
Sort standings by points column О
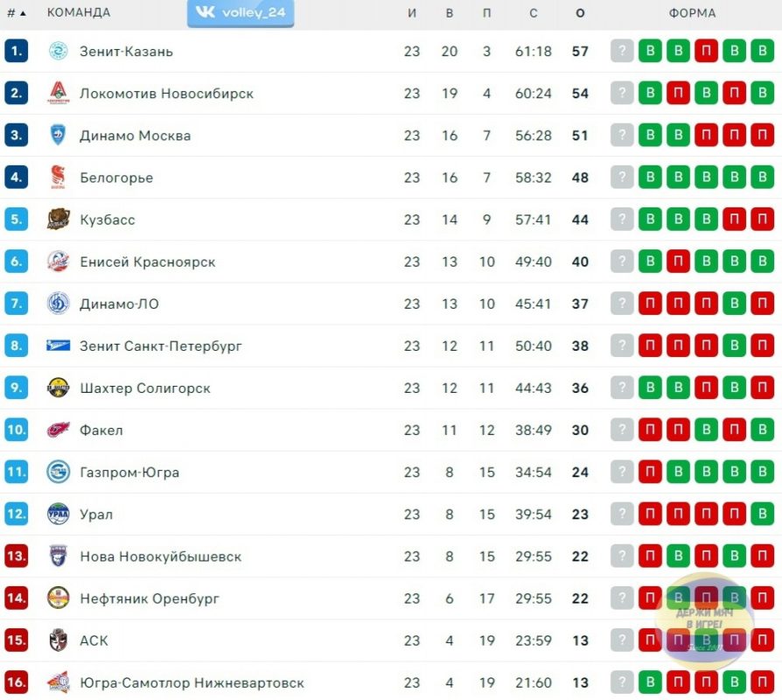(x=580, y=13)
